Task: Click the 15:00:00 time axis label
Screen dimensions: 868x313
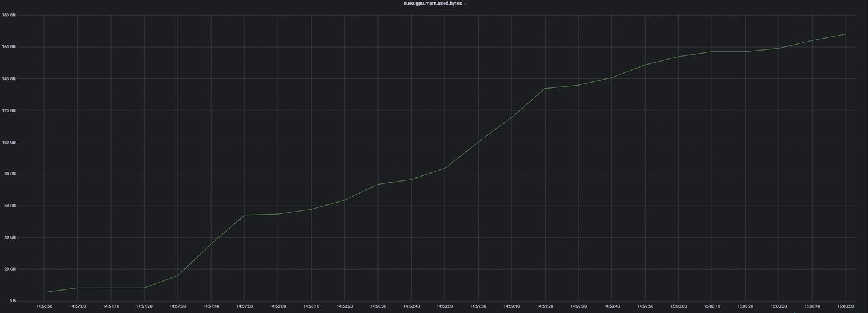Action: click(x=678, y=306)
